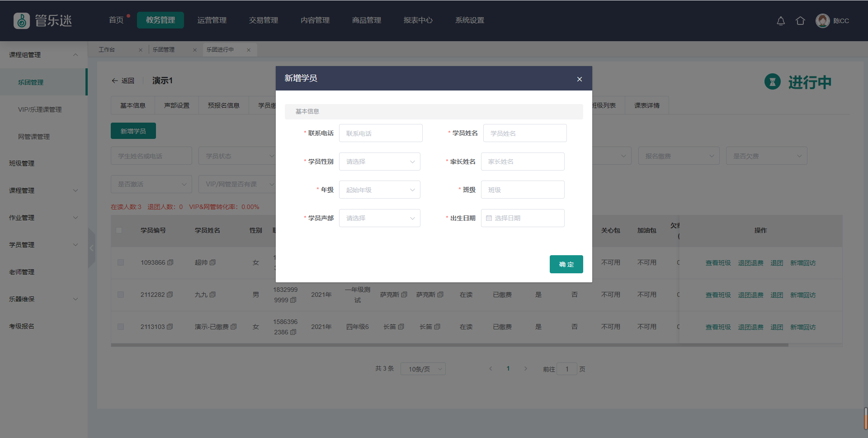Close the 乐团进行中 tab via its X
This screenshot has height=438, width=868.
click(249, 50)
